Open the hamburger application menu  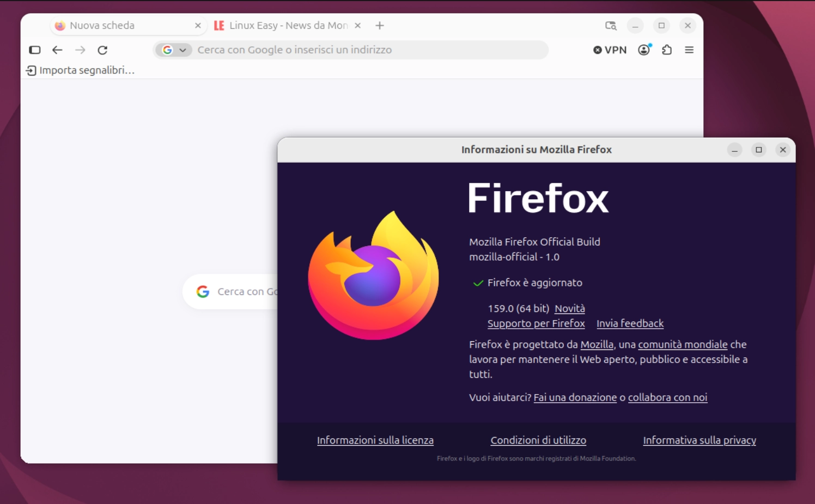pos(689,50)
